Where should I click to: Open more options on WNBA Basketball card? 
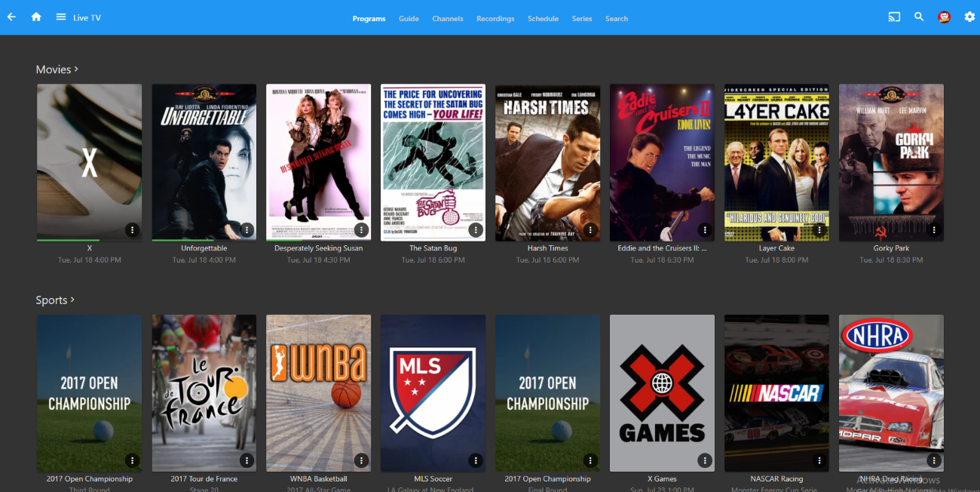point(361,460)
